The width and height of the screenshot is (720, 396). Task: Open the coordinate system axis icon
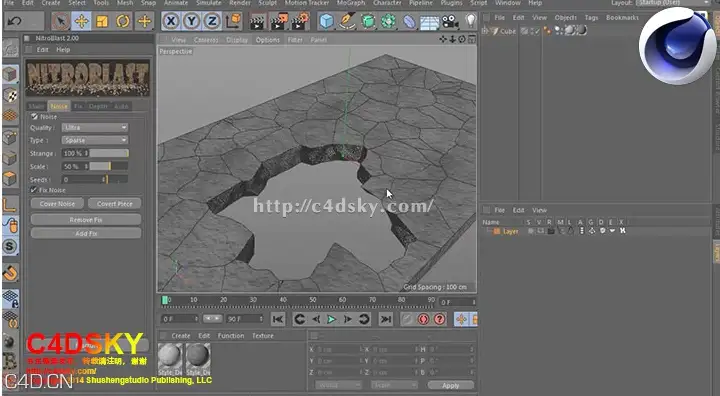pyautogui.click(x=234, y=21)
